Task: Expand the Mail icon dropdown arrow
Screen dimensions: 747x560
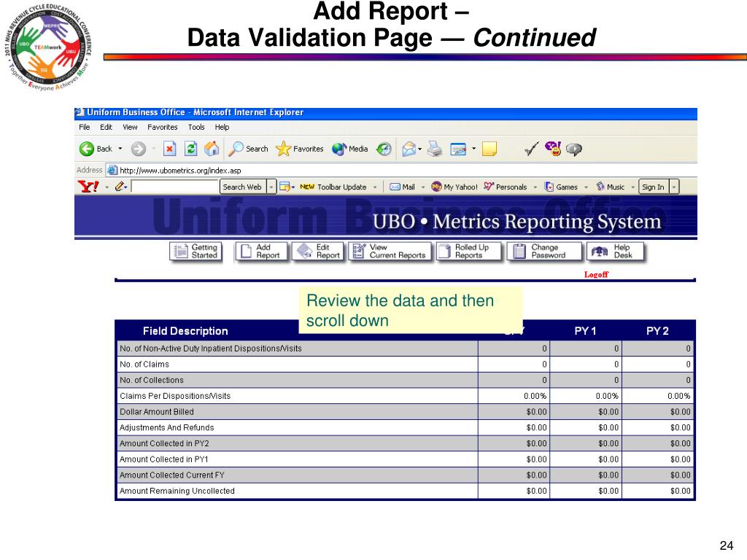Action: 419,149
